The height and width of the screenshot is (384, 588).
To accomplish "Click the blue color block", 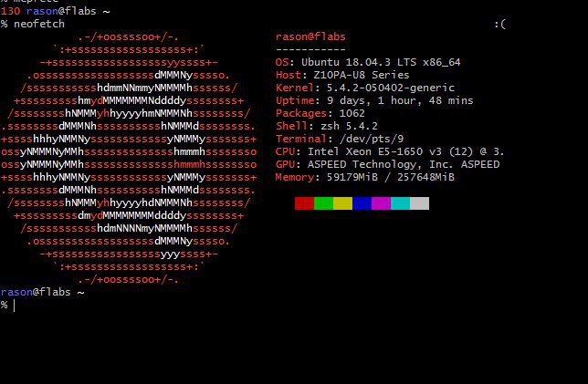I will tap(362, 203).
